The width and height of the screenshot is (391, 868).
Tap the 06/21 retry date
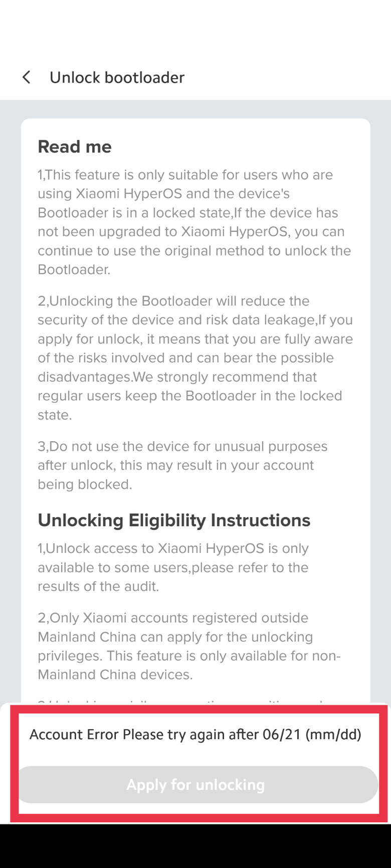(282, 734)
